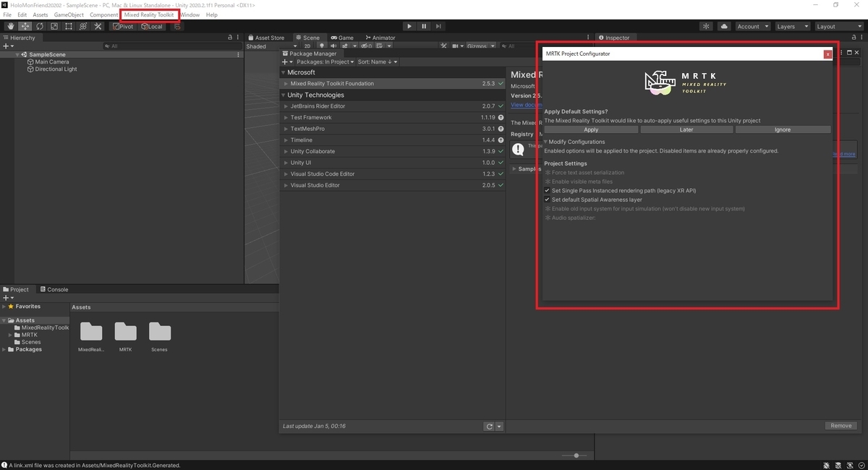Click the Step frame button

point(440,26)
